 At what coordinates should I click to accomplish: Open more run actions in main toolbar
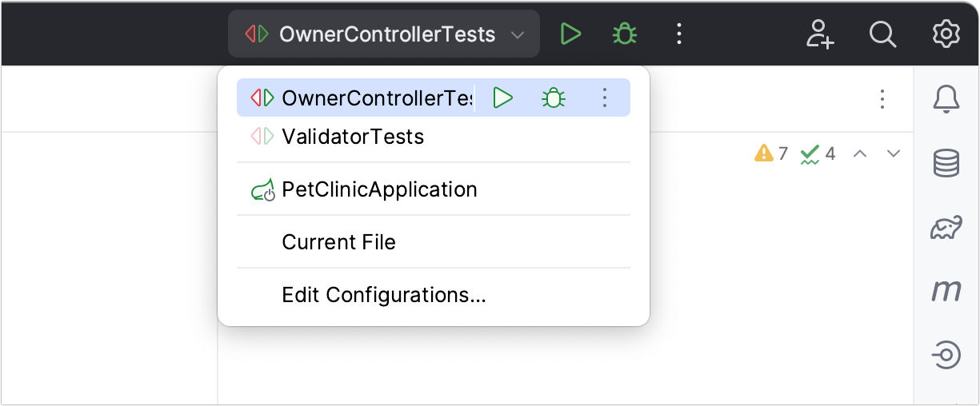[679, 34]
